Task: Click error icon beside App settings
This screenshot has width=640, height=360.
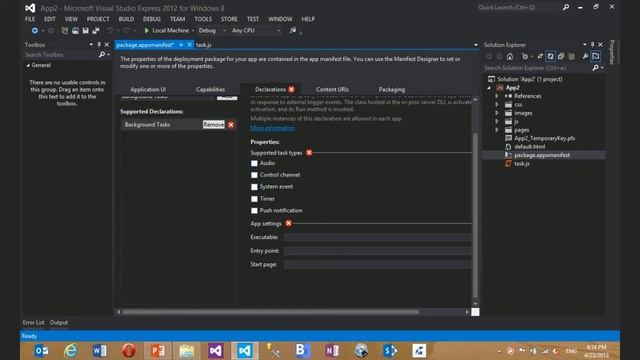Action: 289,223
